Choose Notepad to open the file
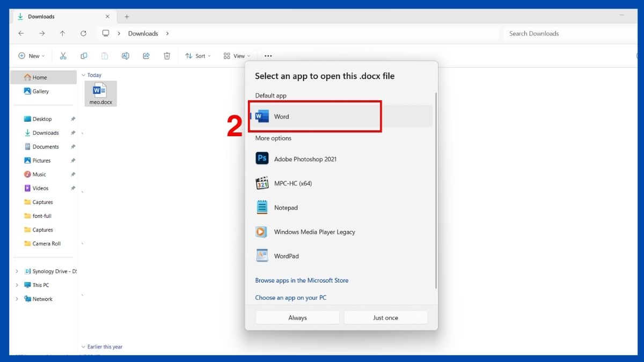The image size is (644, 362). [341, 208]
